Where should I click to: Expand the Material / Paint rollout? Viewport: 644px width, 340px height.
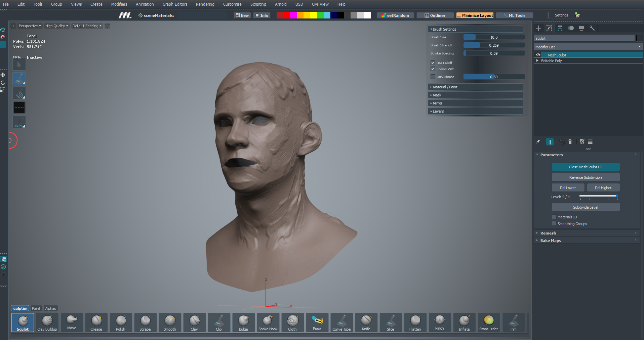tap(476, 87)
